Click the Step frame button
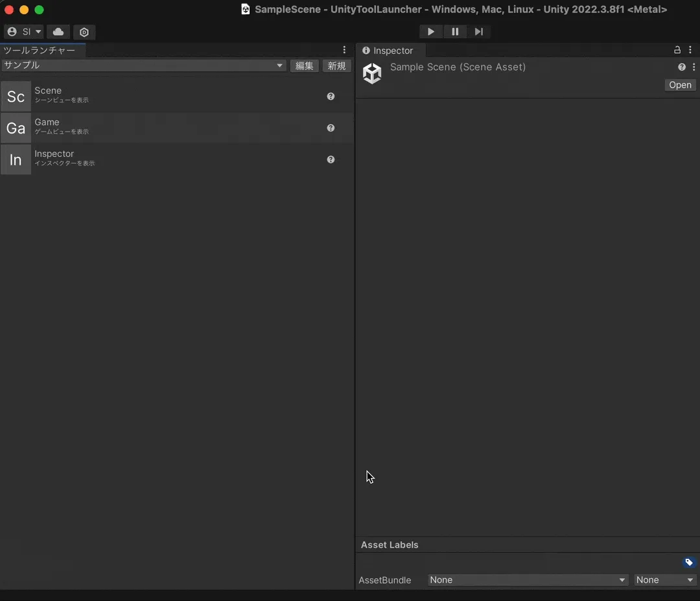 click(x=478, y=32)
